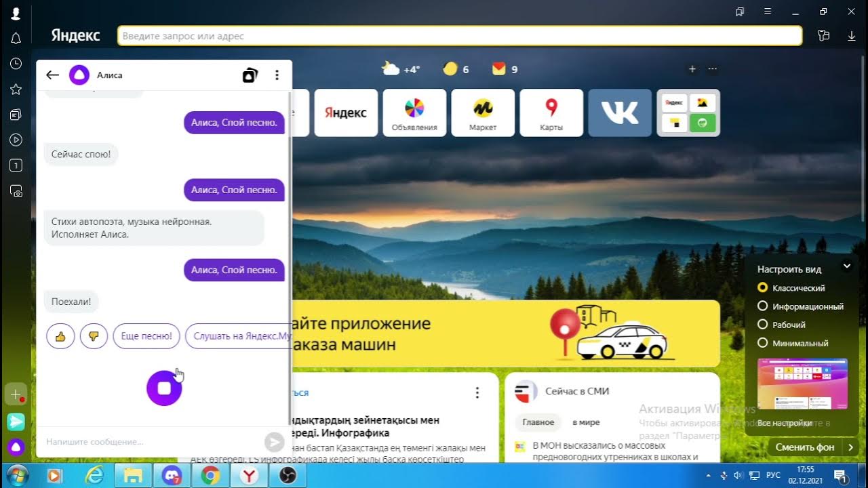Viewport: 868px width, 488px height.
Task: Open collections icon in the sidebar
Action: tap(16, 115)
